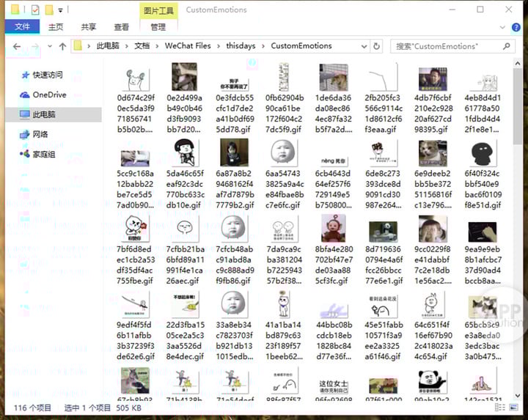This screenshot has height=420, width=528.
Task: Select cat image file 6e9deeb2
Action: pyautogui.click(x=433, y=174)
